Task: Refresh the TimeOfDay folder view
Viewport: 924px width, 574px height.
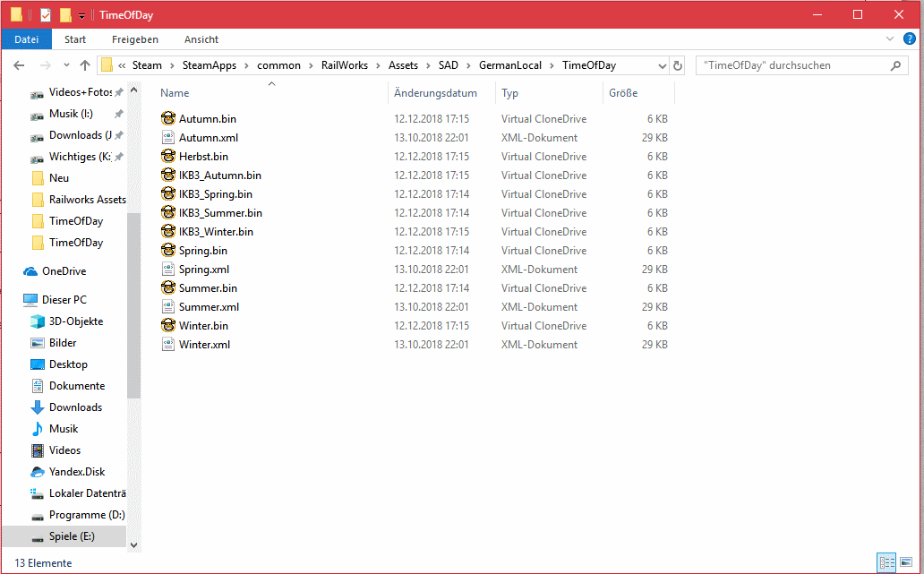Action: tap(678, 65)
